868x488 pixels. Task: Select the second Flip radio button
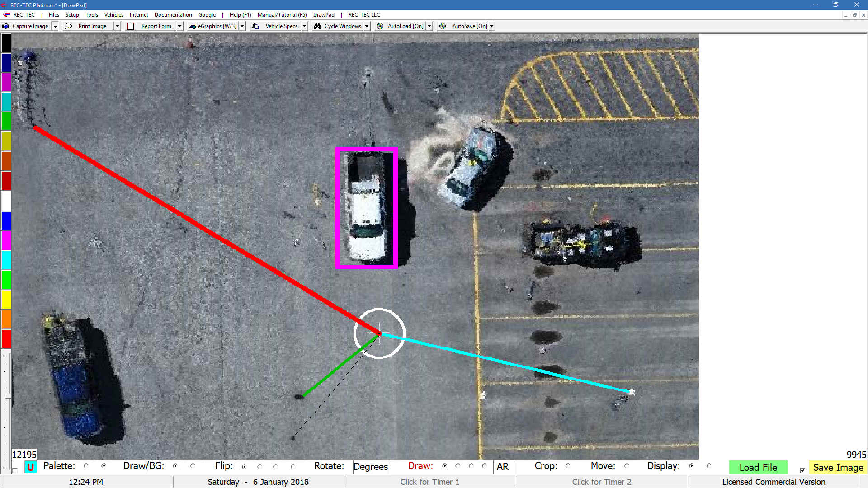259,466
